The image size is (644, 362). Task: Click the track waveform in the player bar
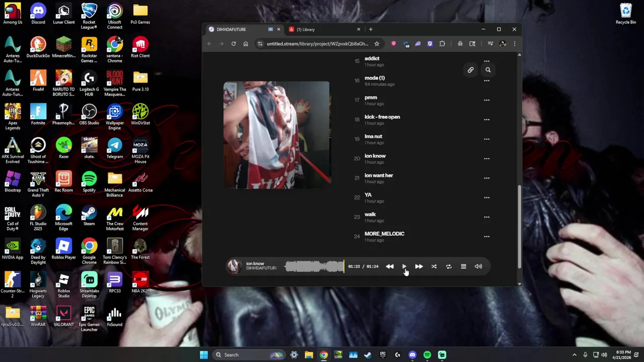[x=314, y=266]
